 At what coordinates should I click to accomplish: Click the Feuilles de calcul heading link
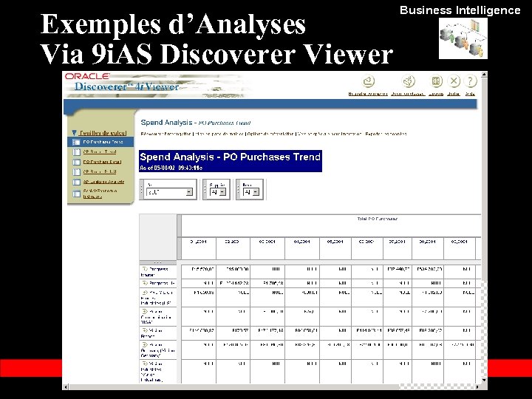pyautogui.click(x=103, y=133)
